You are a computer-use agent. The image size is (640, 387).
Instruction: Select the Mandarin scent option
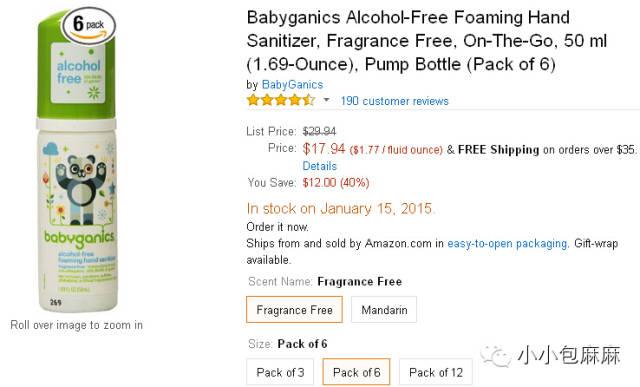tap(384, 309)
